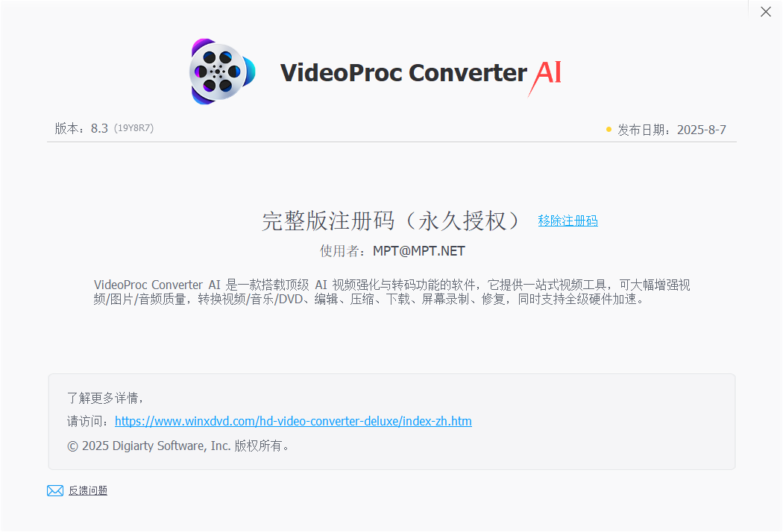The height and width of the screenshot is (532, 783).
Task: Click the copyright symbol before 2025
Action: [72, 446]
